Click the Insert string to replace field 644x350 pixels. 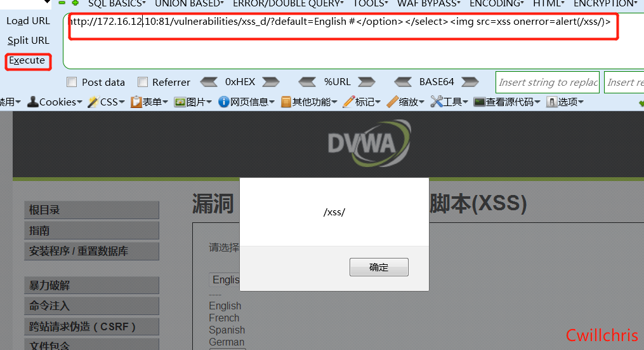[548, 82]
